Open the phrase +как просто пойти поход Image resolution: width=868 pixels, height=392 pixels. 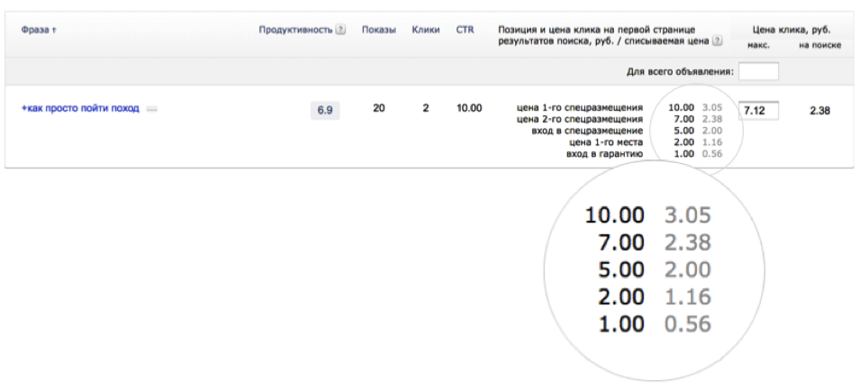pyautogui.click(x=80, y=108)
